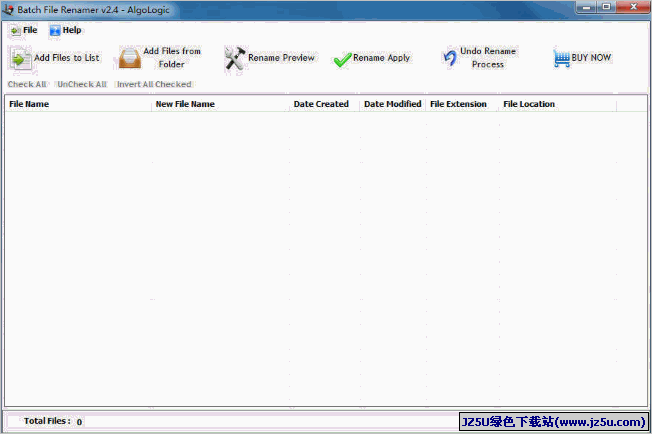The height and width of the screenshot is (434, 652).
Task: Click the File menu arrow icon
Action: click(15, 31)
